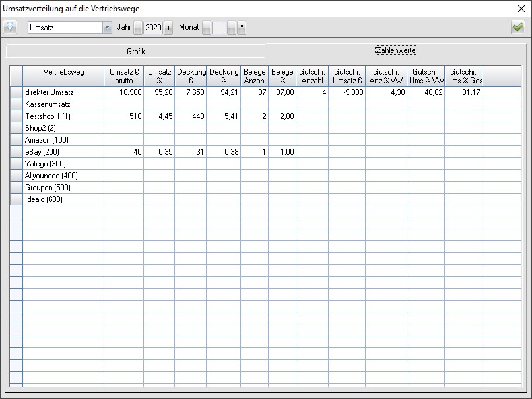532x399 pixels.
Task: Confirm with the green checkmark button
Action: (x=517, y=28)
